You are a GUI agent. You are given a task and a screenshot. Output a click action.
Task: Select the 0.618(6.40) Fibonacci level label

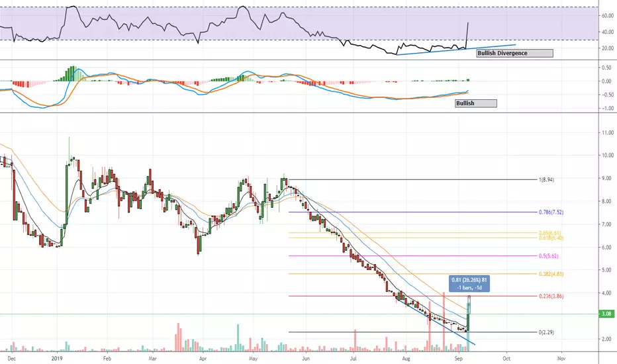point(551,238)
